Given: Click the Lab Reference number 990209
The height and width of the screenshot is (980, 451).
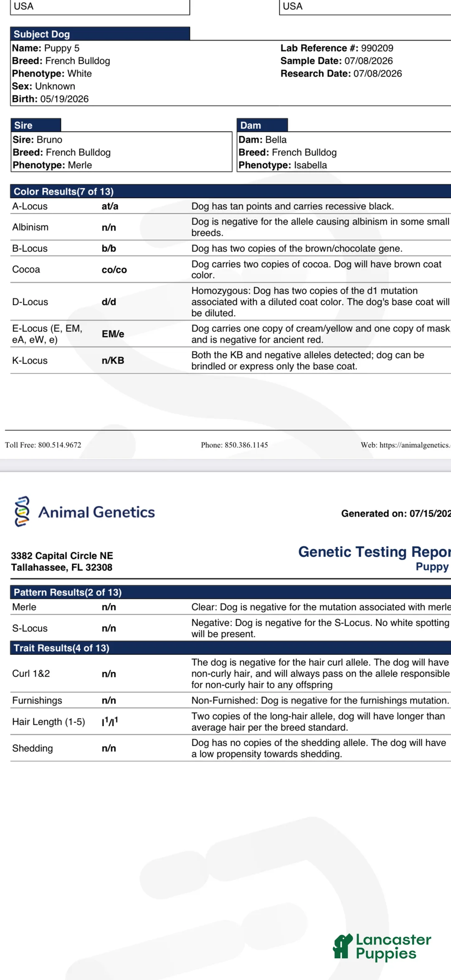Looking at the screenshot, I should click(377, 48).
